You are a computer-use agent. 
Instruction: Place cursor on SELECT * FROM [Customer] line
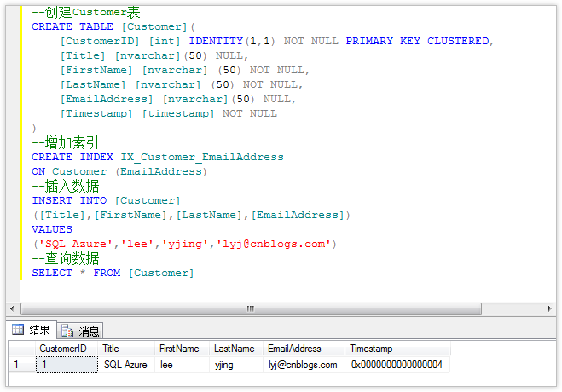[x=113, y=273]
